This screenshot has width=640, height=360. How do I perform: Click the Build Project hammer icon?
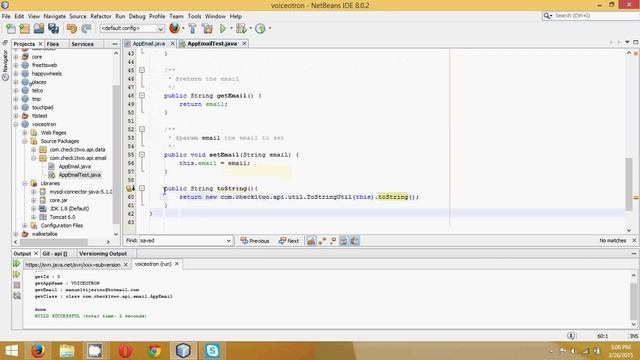pyautogui.click(x=192, y=28)
